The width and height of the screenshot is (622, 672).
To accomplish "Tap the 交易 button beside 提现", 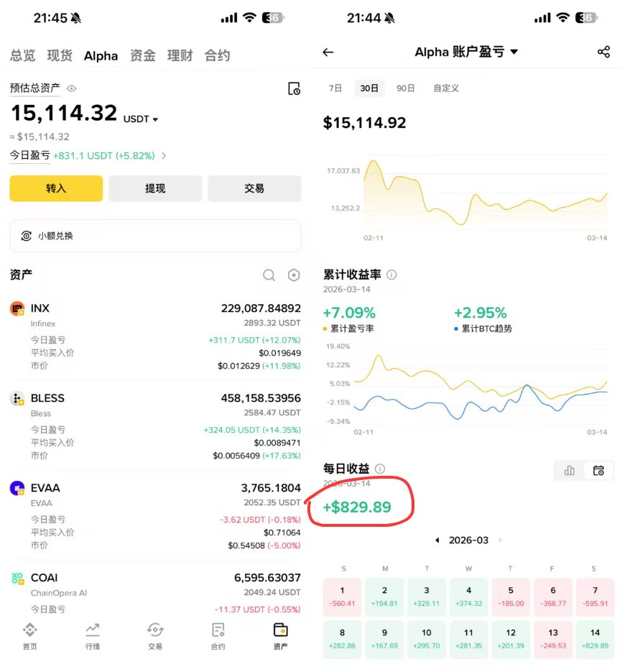I will pyautogui.click(x=254, y=188).
